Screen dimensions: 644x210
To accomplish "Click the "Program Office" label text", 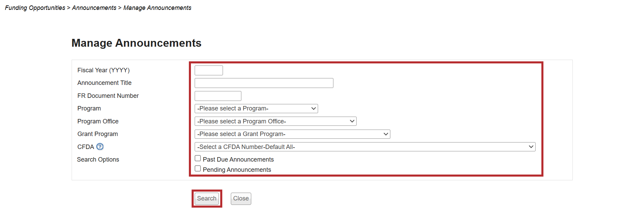I will pyautogui.click(x=98, y=121).
